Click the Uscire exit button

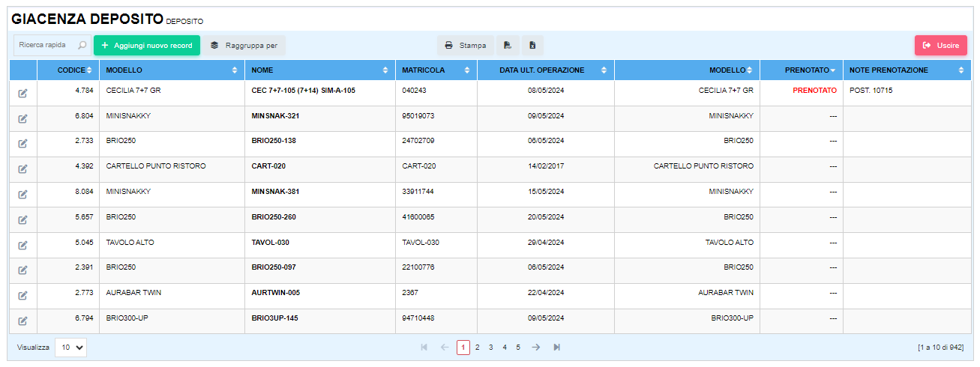[x=941, y=46]
